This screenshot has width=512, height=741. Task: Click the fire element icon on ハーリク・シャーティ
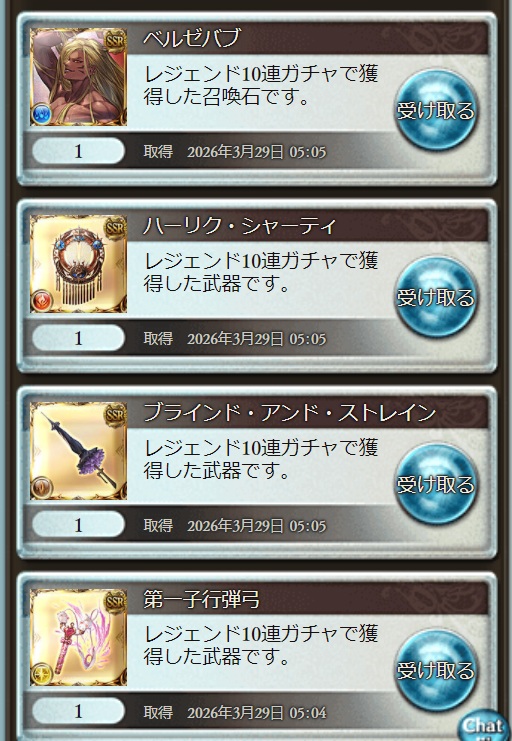(42, 301)
